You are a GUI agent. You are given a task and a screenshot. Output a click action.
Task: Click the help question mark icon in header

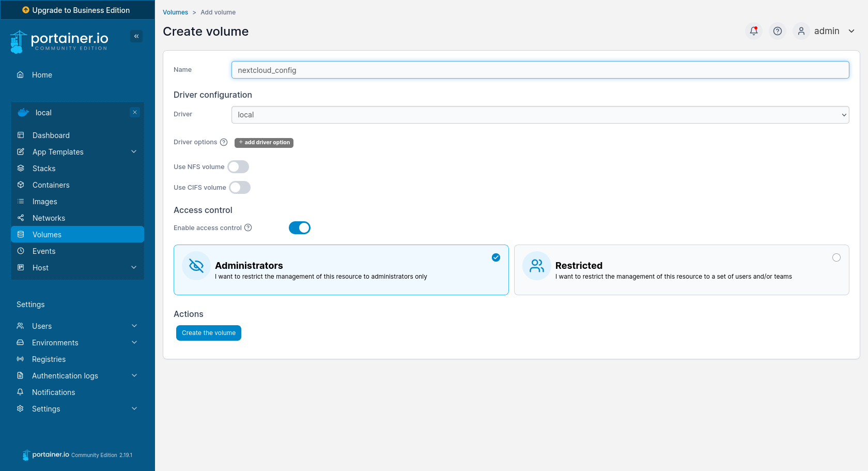pos(777,31)
